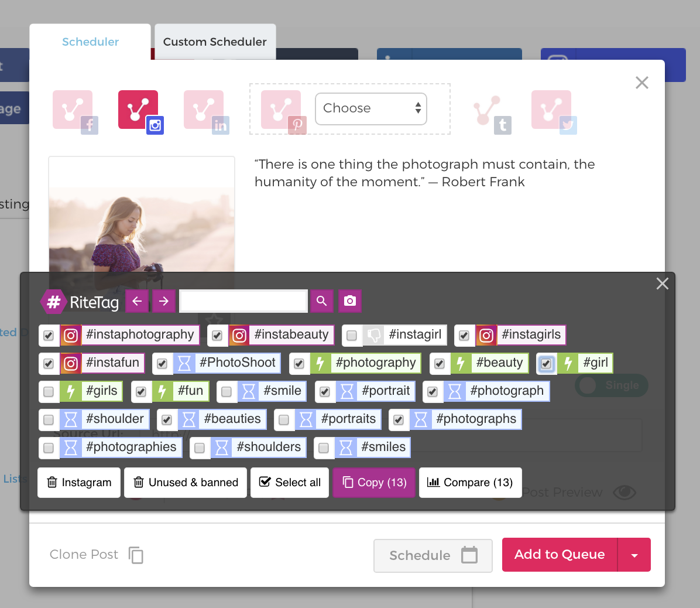Click the Robert Frank quote text
The height and width of the screenshot is (608, 700).
[x=424, y=173]
